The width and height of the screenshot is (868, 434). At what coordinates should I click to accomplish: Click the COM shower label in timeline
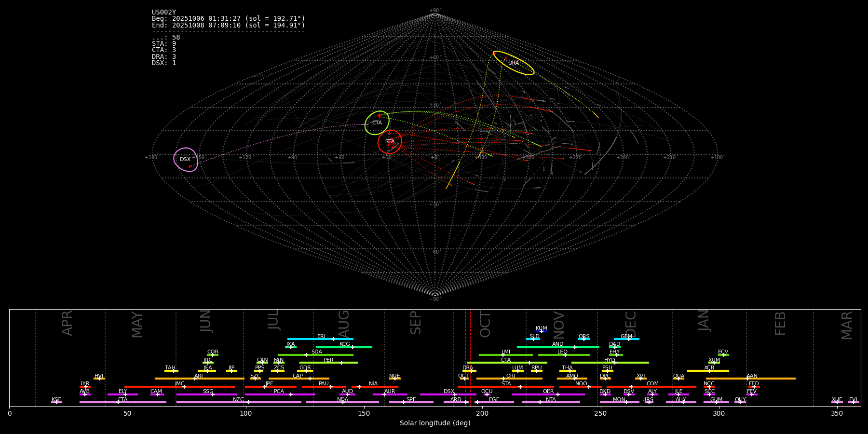pos(653,384)
